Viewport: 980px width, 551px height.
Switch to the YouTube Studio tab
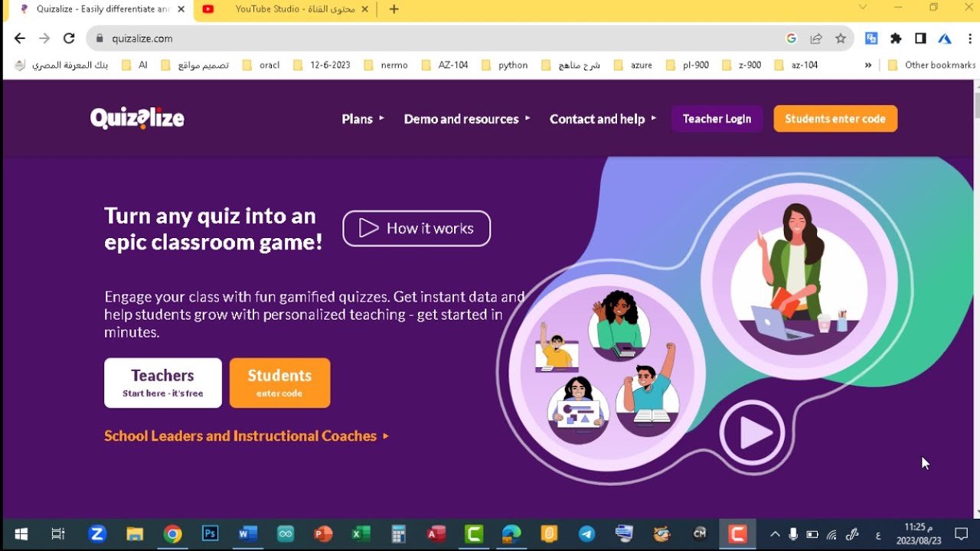(x=286, y=9)
